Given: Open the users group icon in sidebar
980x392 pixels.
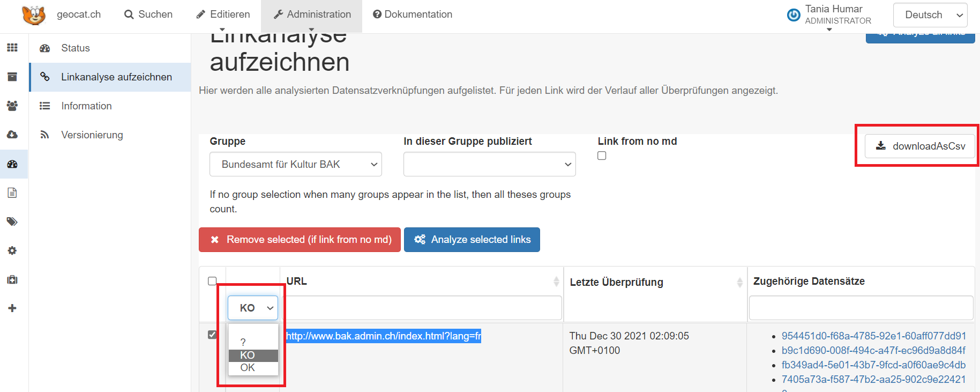Looking at the screenshot, I should tap(12, 106).
